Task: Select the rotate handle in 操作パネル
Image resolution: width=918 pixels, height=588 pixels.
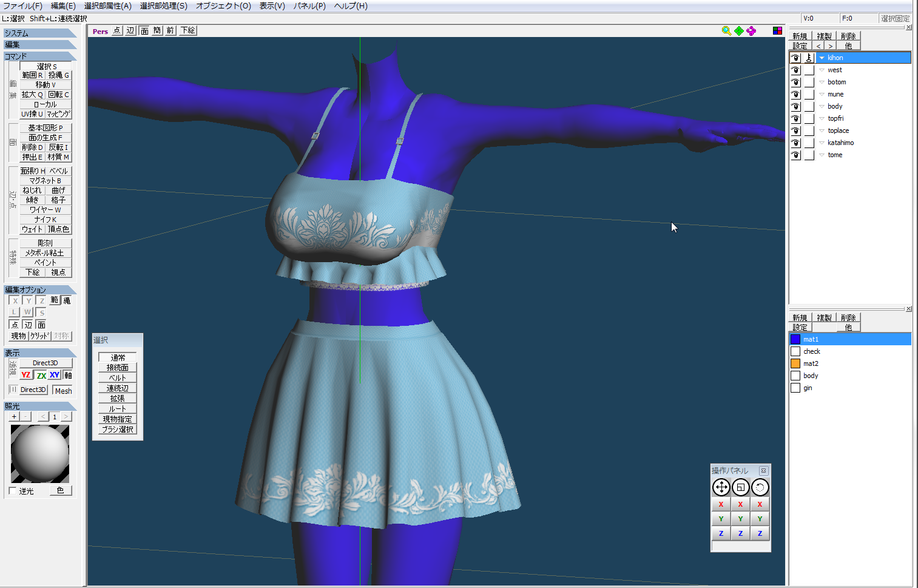Action: [760, 487]
